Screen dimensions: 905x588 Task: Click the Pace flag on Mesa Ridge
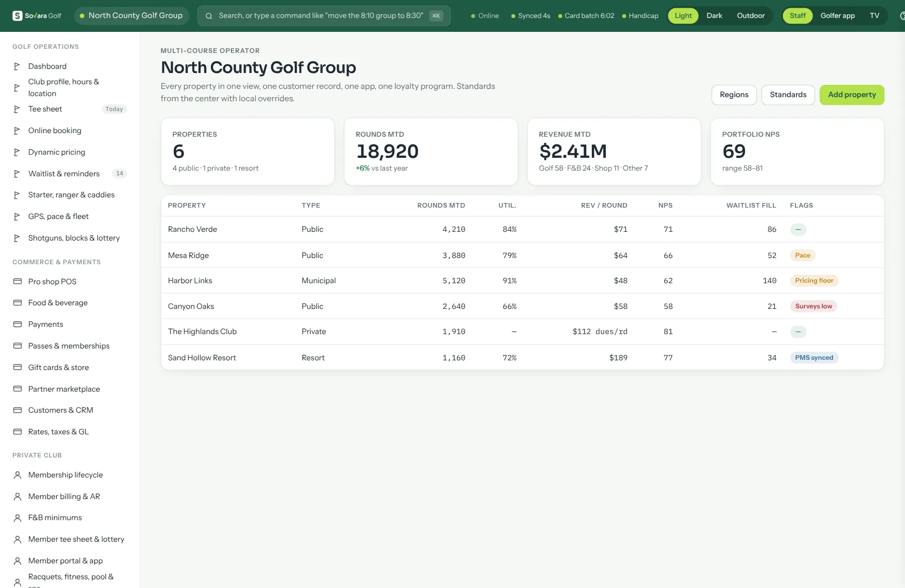[803, 255]
